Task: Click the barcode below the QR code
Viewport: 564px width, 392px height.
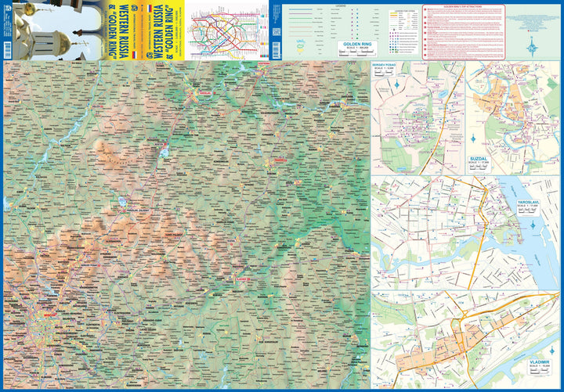Action: pos(277,50)
